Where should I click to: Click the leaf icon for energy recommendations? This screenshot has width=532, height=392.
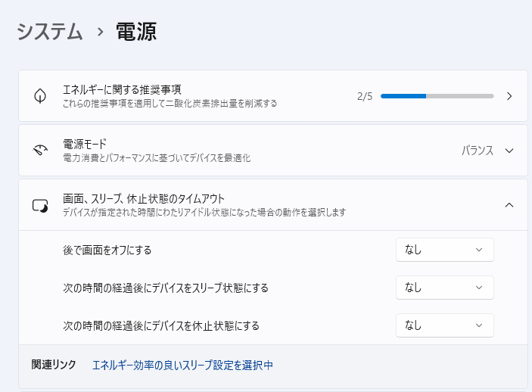click(x=40, y=96)
